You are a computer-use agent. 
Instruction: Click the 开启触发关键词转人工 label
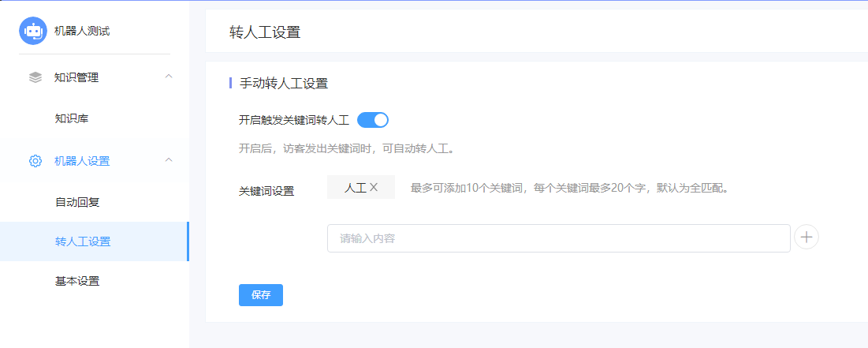(294, 120)
